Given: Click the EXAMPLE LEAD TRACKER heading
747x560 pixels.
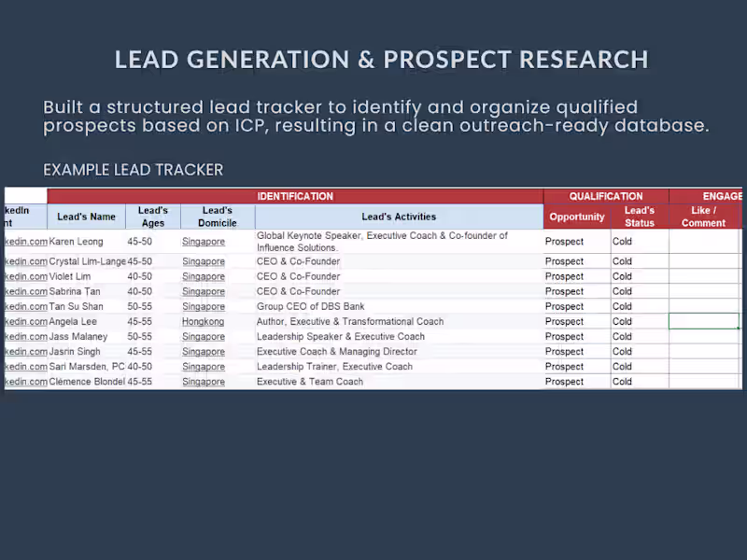Looking at the screenshot, I should click(x=133, y=170).
